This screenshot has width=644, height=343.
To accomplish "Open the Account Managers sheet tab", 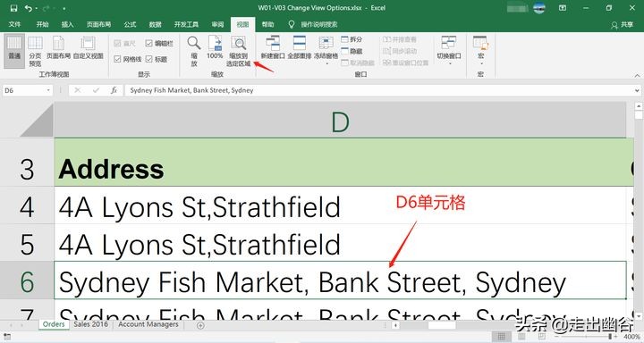I will pos(148,324).
